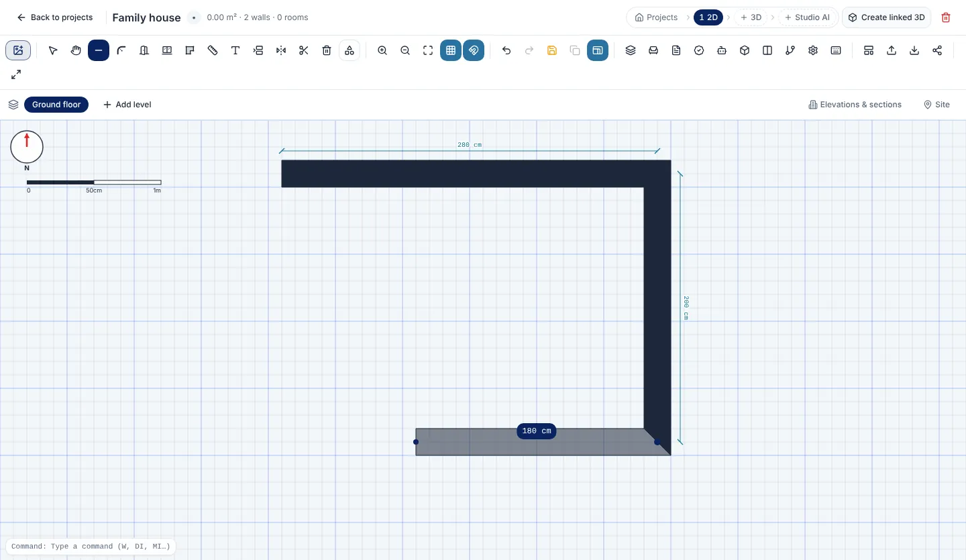Fit drawing to screen
The width and height of the screenshot is (966, 560).
coord(428,50)
